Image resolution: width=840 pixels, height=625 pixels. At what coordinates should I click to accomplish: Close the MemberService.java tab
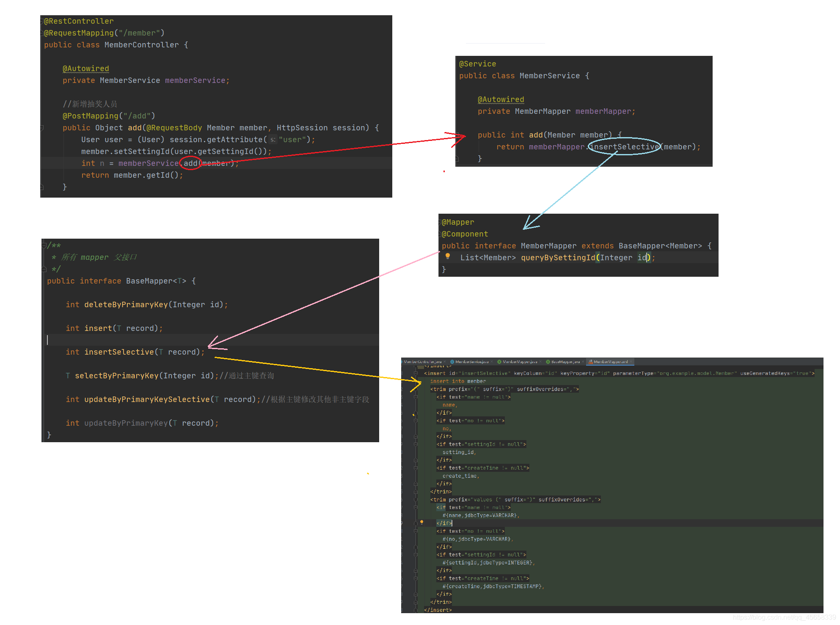(x=492, y=362)
